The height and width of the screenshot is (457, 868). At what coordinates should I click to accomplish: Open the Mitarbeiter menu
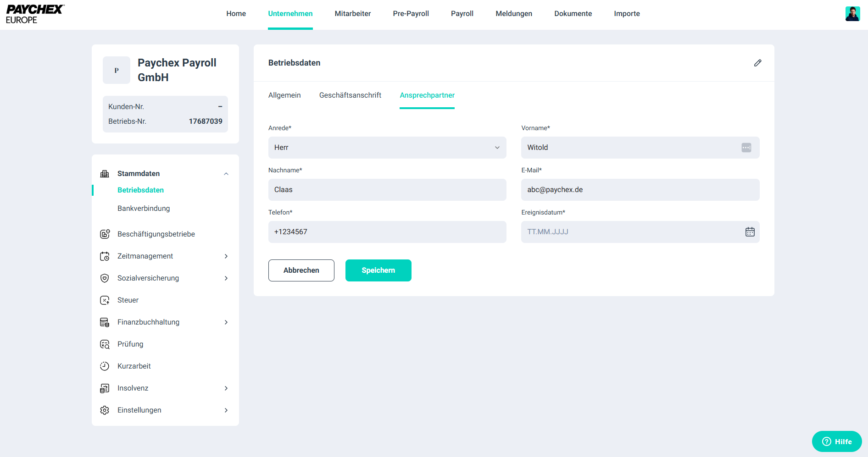pos(352,14)
